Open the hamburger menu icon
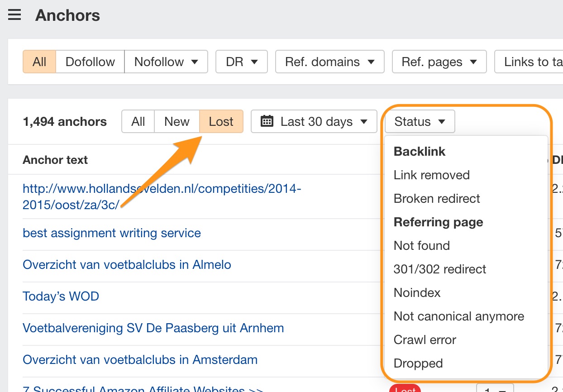 [x=14, y=15]
